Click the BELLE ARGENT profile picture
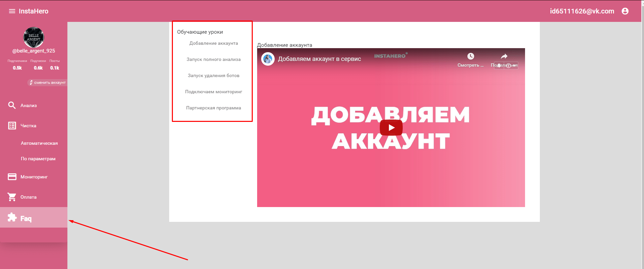644x269 pixels. [34, 37]
